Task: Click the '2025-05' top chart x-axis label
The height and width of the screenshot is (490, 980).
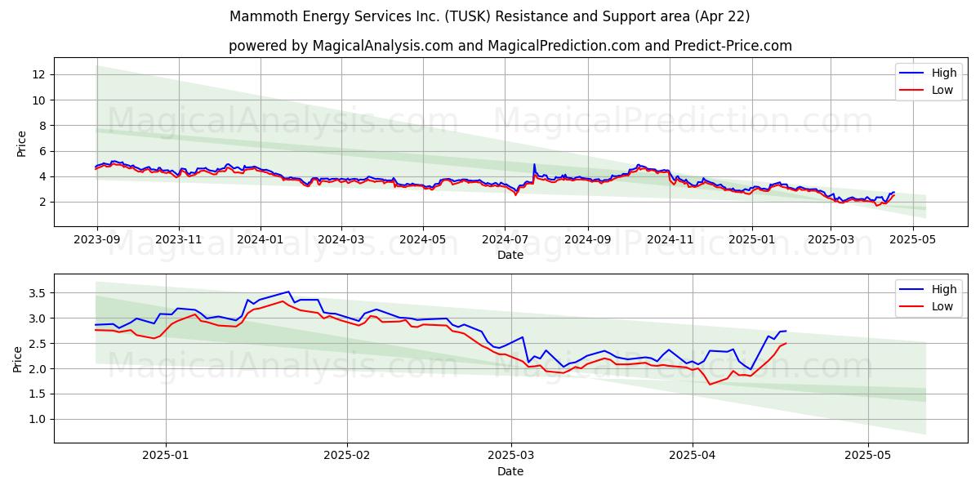Action: tap(912, 240)
